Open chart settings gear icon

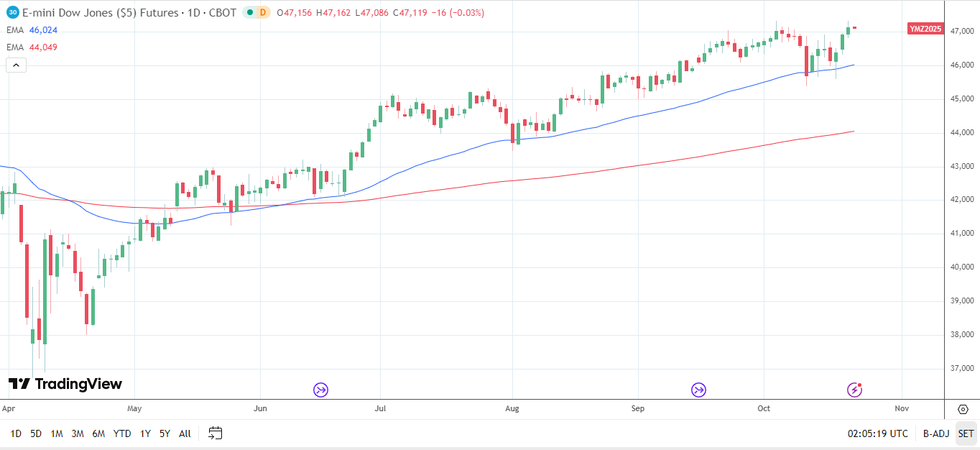(963, 409)
